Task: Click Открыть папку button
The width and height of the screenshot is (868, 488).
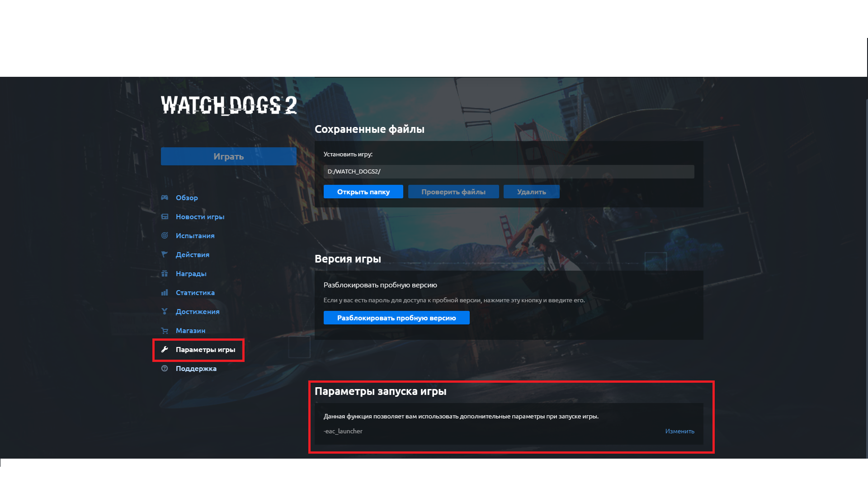Action: point(363,192)
